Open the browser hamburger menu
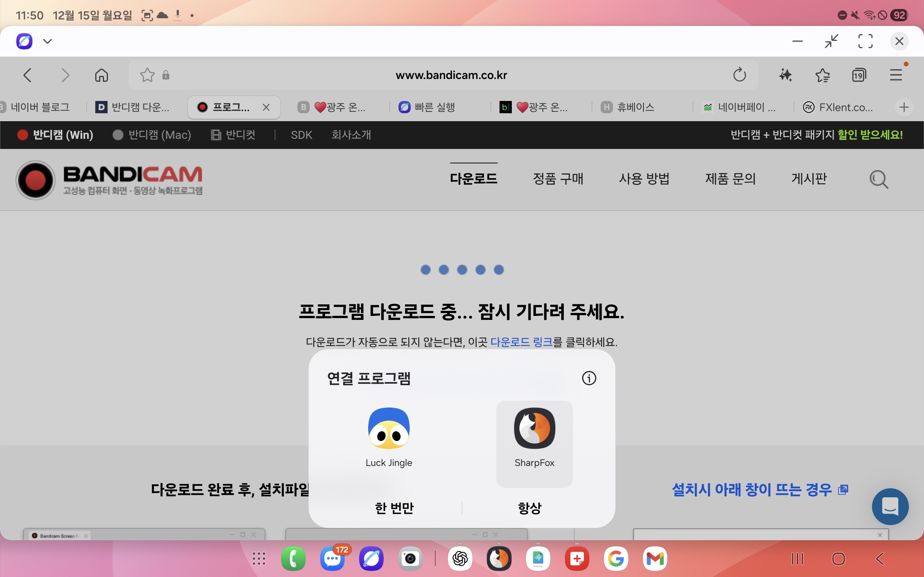Image resolution: width=924 pixels, height=577 pixels. 896,75
